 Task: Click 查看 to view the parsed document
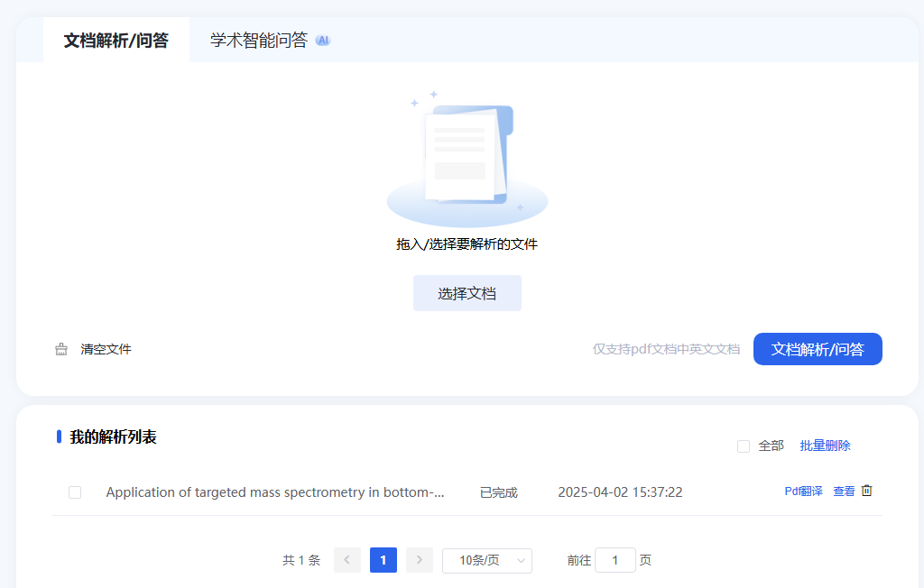(x=844, y=492)
